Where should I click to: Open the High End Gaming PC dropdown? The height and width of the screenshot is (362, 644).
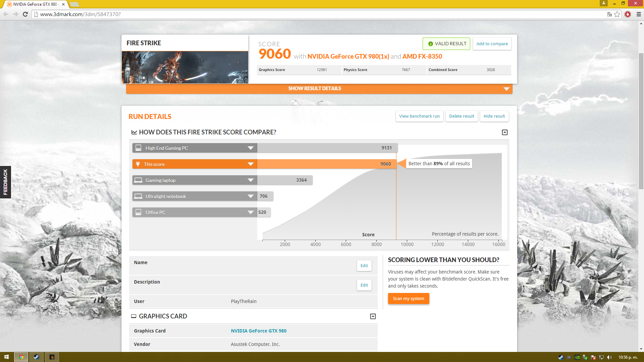(251, 148)
